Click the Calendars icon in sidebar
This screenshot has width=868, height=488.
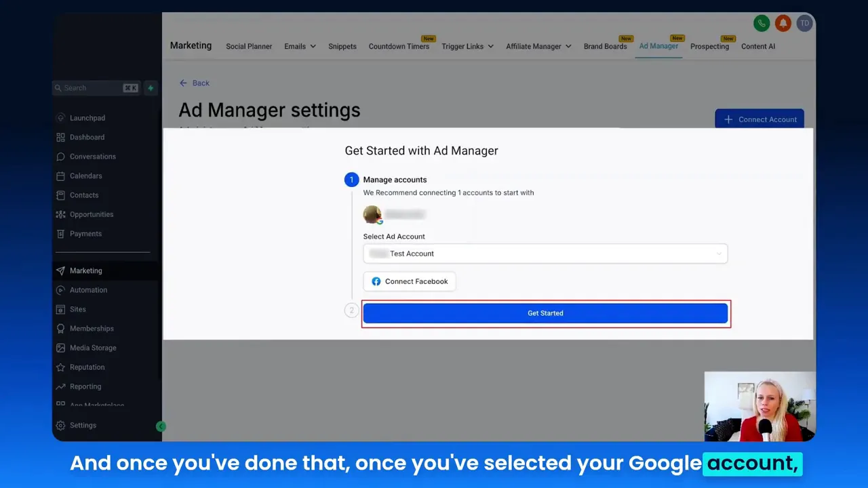[x=61, y=176]
